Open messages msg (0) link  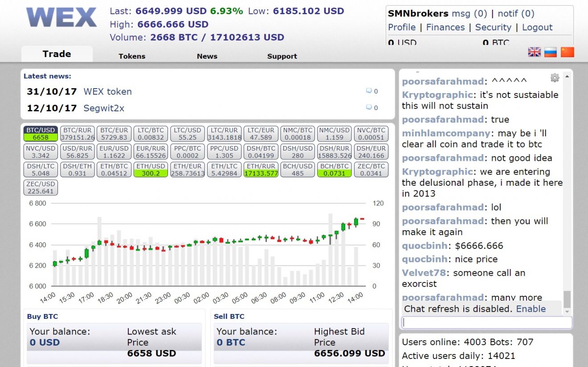470,14
